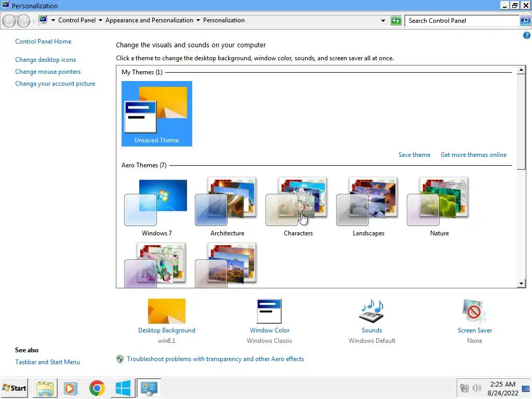Click the Window Color link text
532x399 pixels.
coord(270,330)
